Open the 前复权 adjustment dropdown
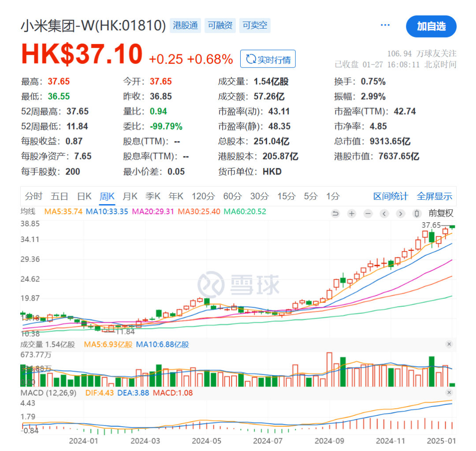This screenshot has height=451, width=476. tap(441, 213)
